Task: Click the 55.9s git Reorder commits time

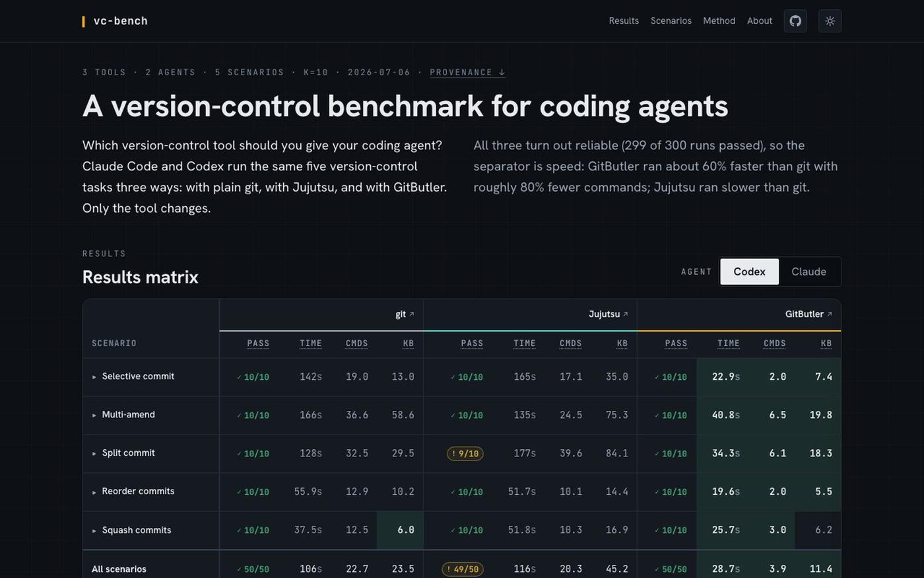Action: coord(308,492)
